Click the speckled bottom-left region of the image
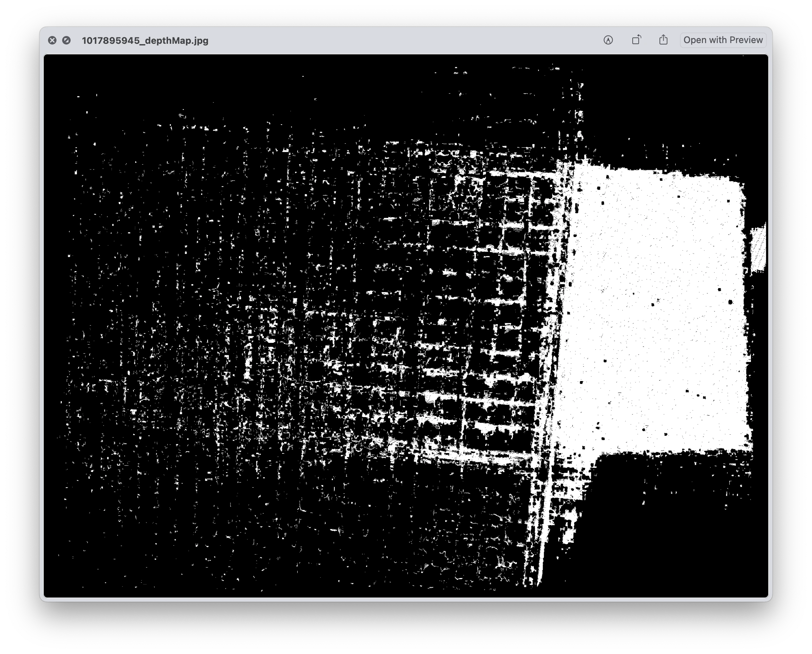 click(132, 528)
